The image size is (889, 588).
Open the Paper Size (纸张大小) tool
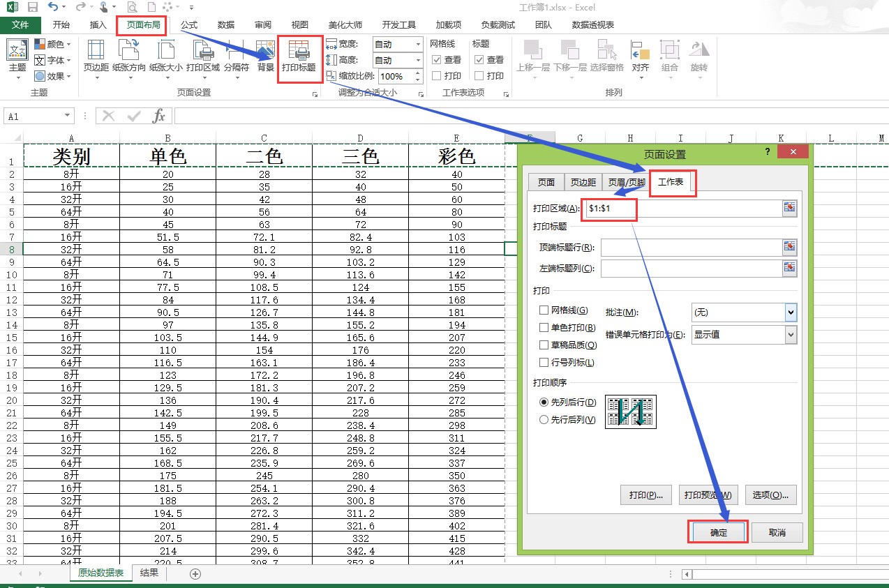[x=166, y=52]
